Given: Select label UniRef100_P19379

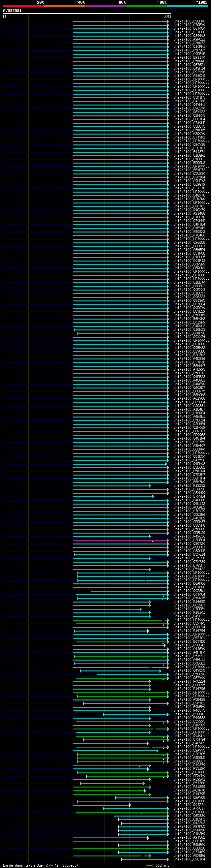Looking at the screenshot, I should (190, 765).
